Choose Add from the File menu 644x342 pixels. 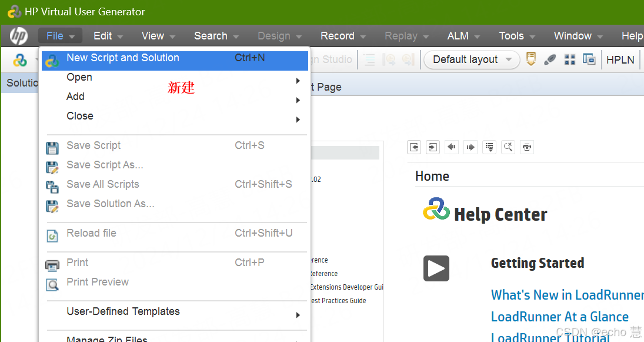175,97
